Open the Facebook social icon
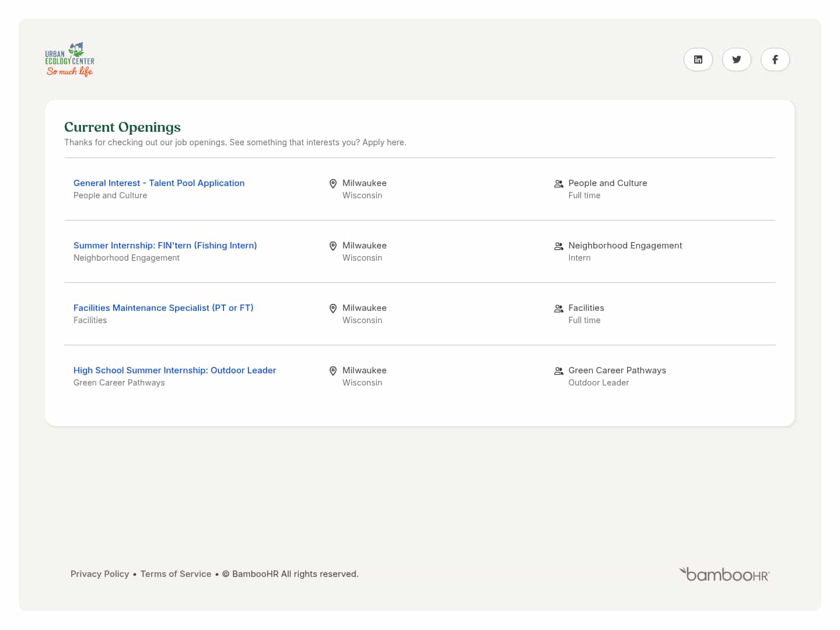840x630 pixels. 775,59
